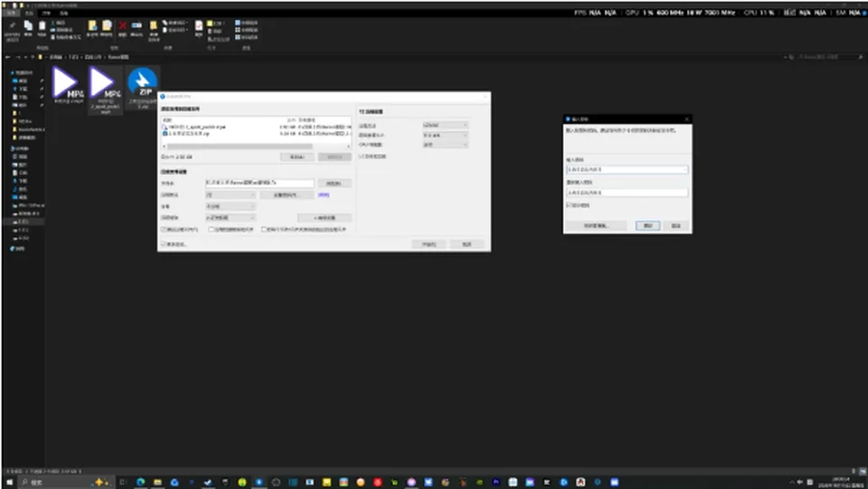
Task: Switch to the View ribbon tab
Action: tap(63, 12)
